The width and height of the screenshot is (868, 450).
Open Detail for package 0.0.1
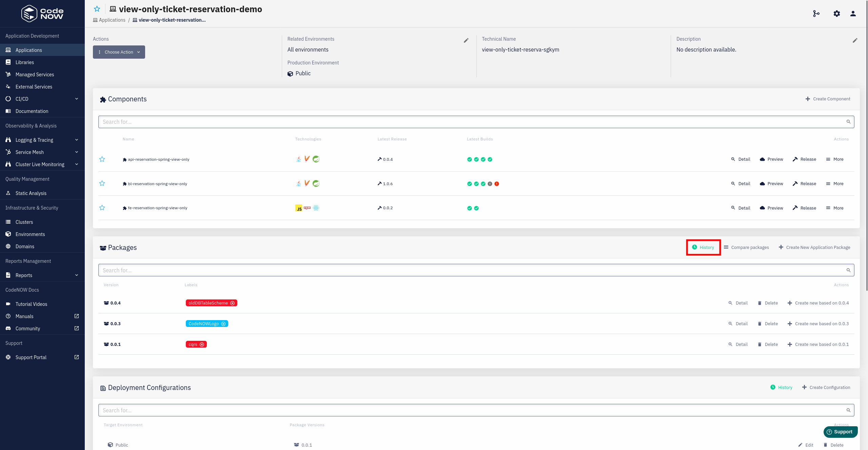tap(738, 345)
